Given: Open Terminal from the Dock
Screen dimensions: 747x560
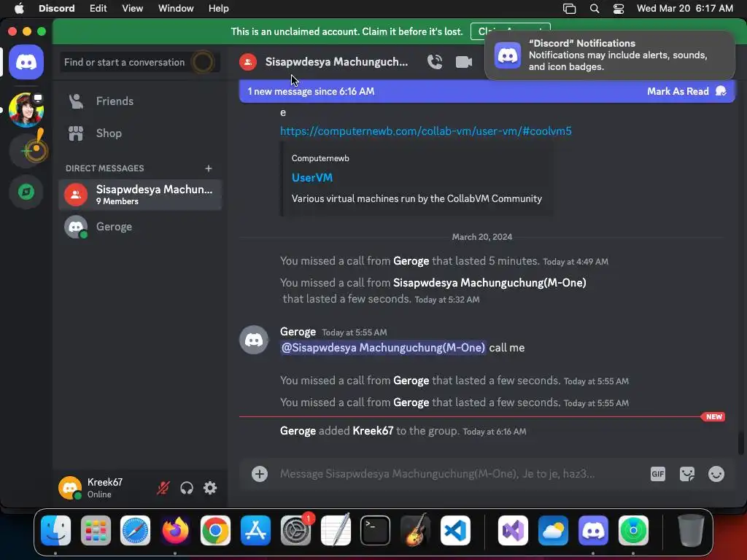Looking at the screenshot, I should coord(376,531).
